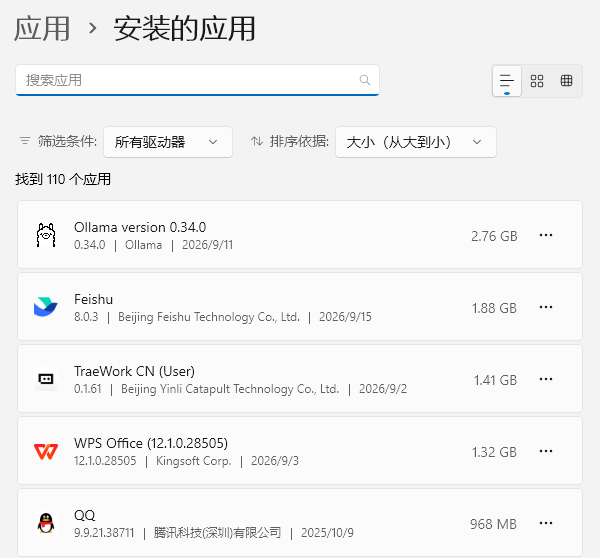Click Beijing Feishu Technology Co., Ltd. publisher
The height and width of the screenshot is (558, 600).
click(x=209, y=317)
